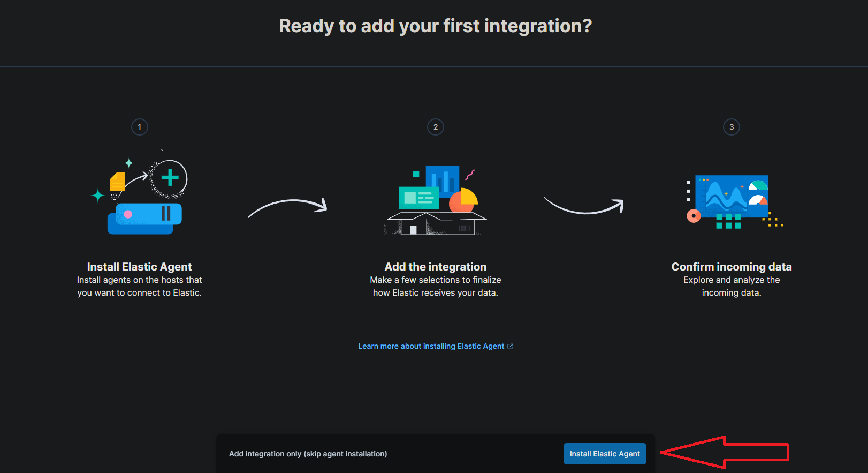Click the Confirm incoming data dashboard illustration
Screen dimensions: 868x473
coord(732,201)
